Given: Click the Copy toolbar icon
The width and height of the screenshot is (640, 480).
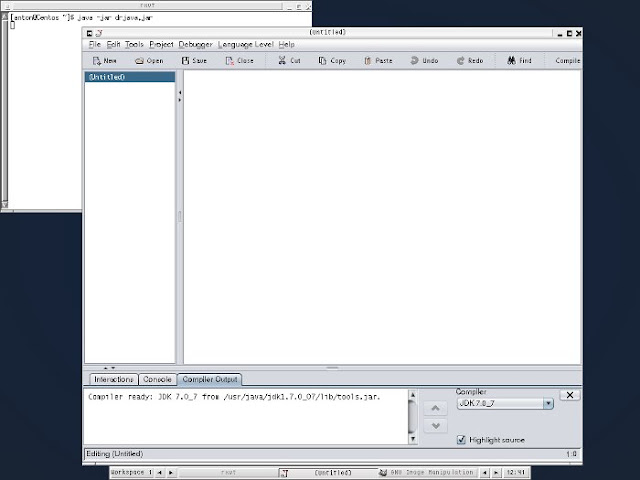Looking at the screenshot, I should point(322,61).
